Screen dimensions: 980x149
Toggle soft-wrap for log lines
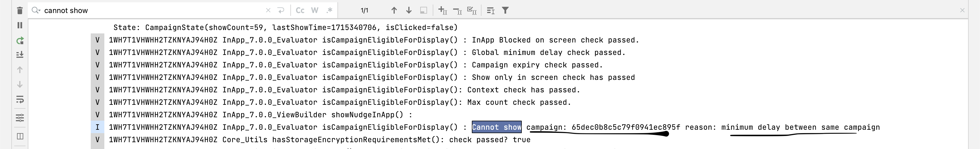coord(20,100)
